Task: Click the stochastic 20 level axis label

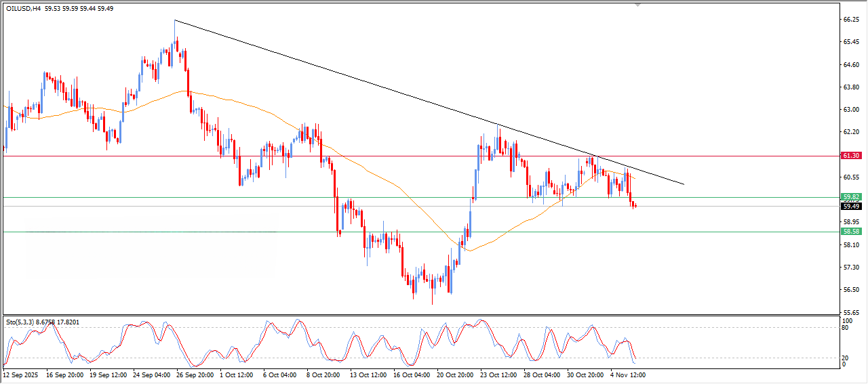Action: coord(845,358)
